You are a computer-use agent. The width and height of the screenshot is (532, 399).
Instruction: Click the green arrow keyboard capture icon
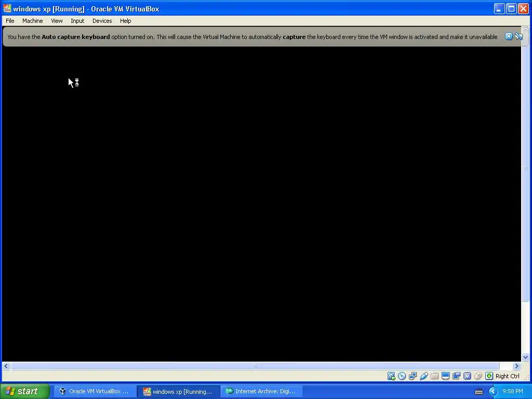click(x=489, y=376)
